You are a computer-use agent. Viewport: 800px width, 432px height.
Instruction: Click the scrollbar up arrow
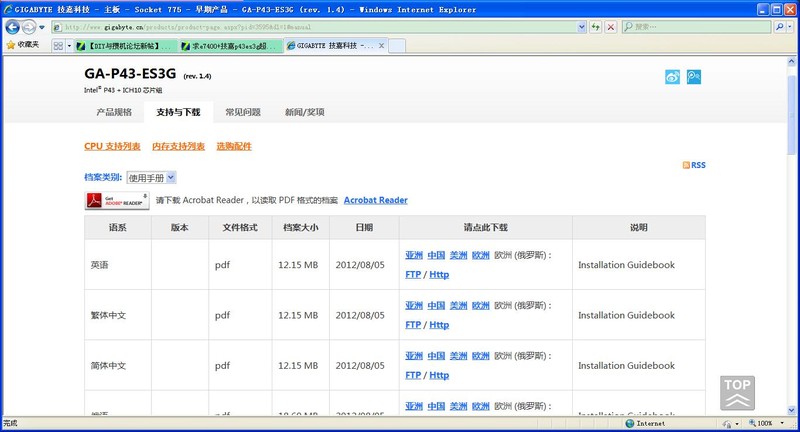[791, 62]
